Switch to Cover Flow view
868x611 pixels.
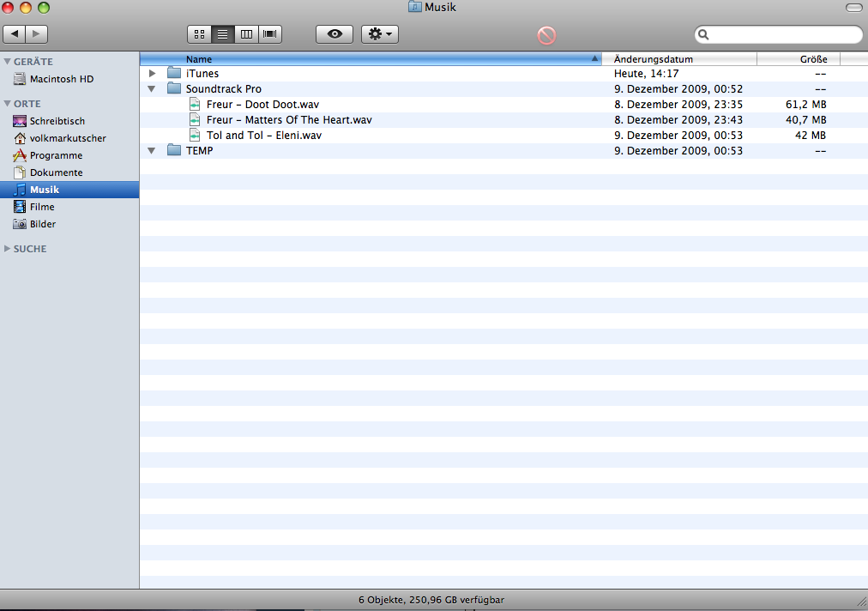(x=270, y=34)
